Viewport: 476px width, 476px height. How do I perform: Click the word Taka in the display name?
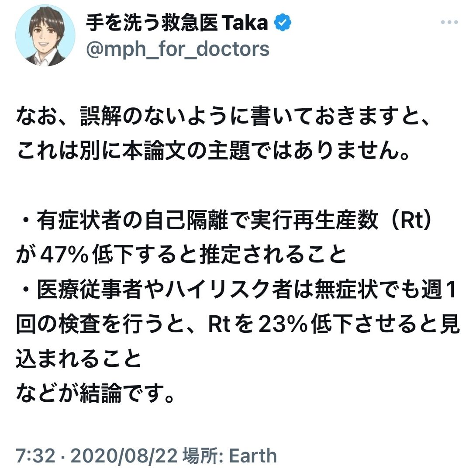(x=245, y=23)
